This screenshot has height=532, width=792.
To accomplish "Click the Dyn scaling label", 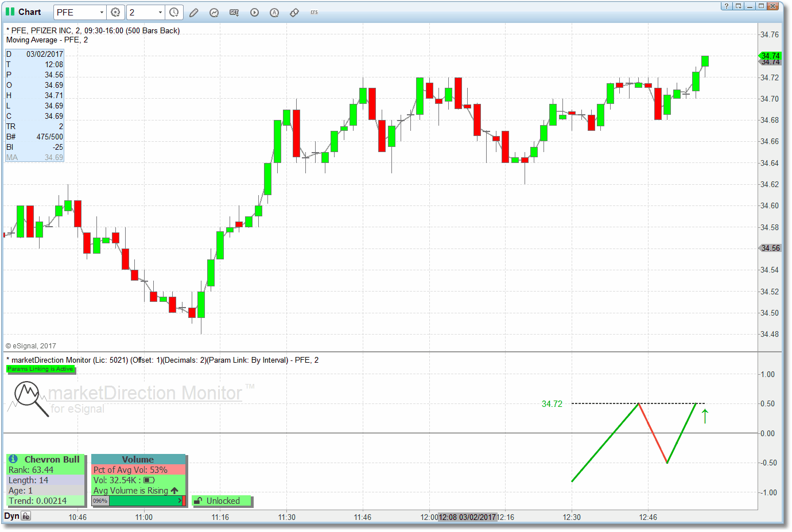I will (x=11, y=516).
